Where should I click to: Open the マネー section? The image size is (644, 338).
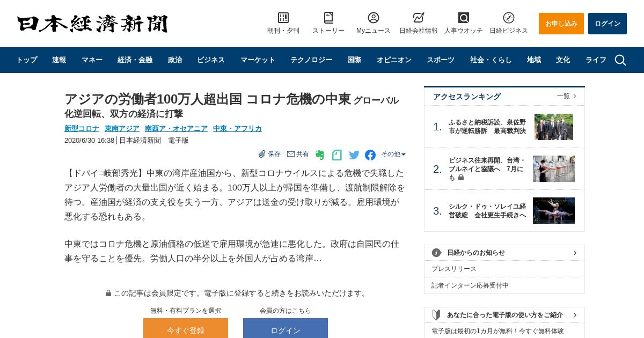point(92,60)
